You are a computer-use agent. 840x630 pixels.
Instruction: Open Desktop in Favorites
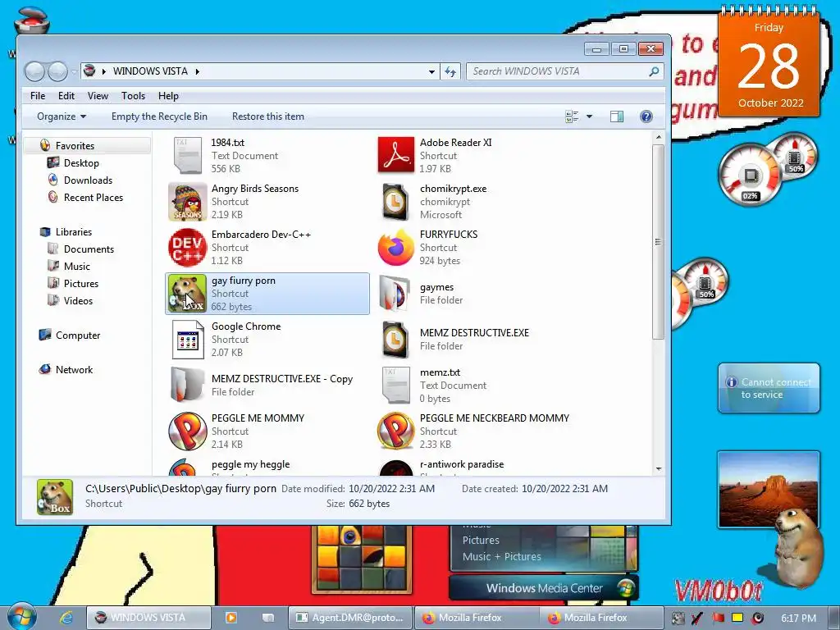(x=81, y=163)
